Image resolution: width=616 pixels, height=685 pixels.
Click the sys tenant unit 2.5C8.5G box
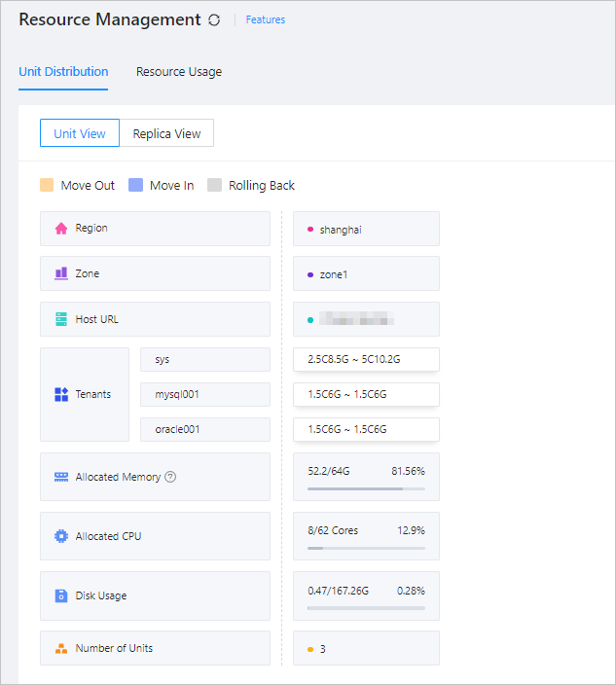click(366, 360)
